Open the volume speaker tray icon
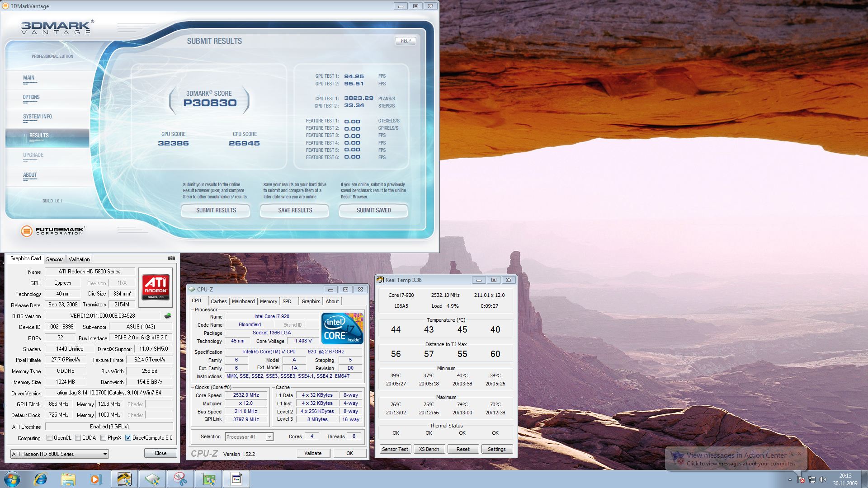 [x=823, y=479]
